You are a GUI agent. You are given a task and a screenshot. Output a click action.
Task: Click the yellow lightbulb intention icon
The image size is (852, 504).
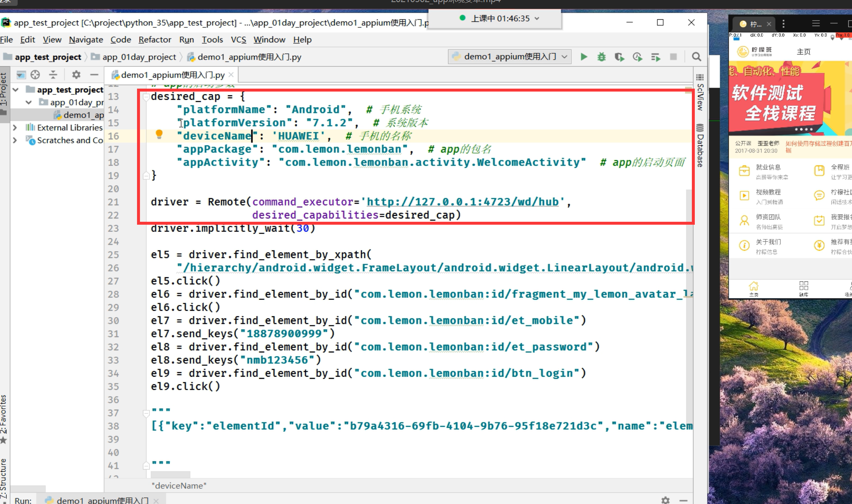pos(159,134)
